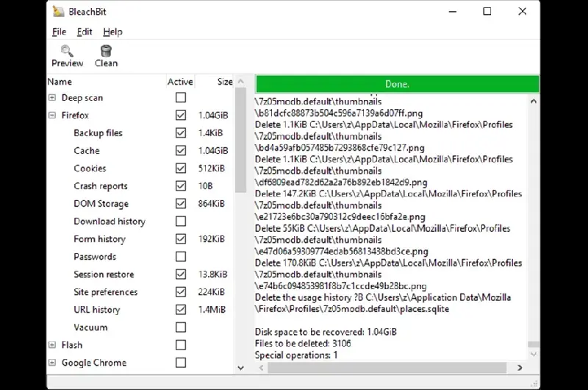Toggle the Crash reports checkbox
The image size is (588, 390).
[x=181, y=186]
